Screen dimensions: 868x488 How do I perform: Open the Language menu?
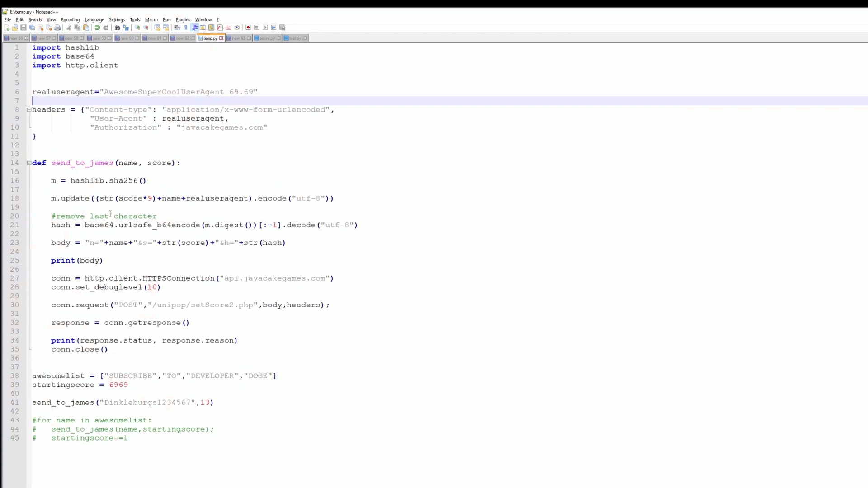(94, 20)
